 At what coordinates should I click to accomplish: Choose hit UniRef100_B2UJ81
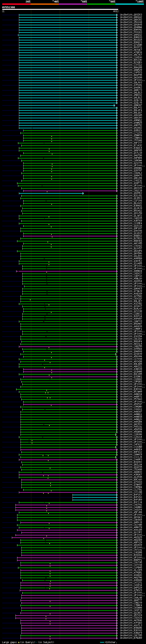131,196
